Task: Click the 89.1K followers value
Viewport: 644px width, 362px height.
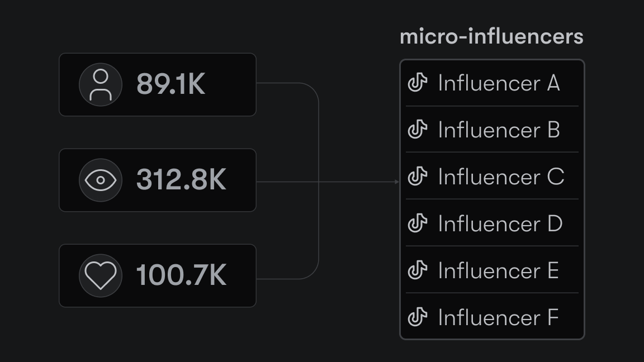Action: (x=171, y=85)
